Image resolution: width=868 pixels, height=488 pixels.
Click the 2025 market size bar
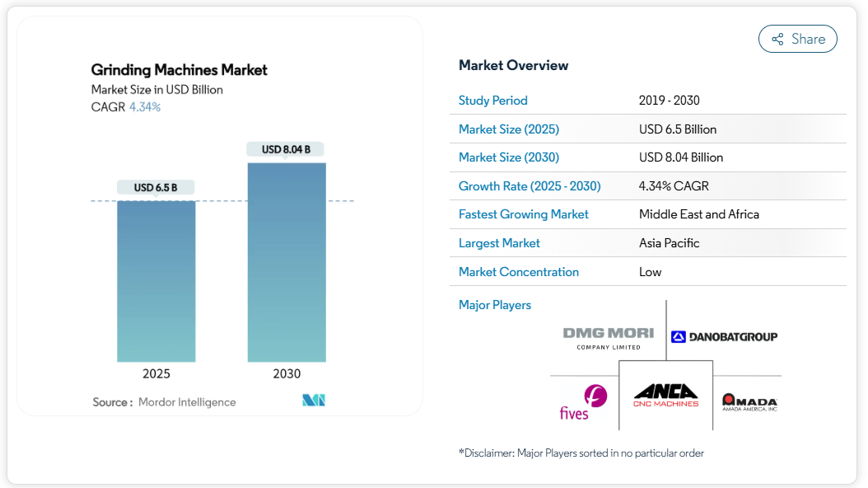(x=156, y=281)
